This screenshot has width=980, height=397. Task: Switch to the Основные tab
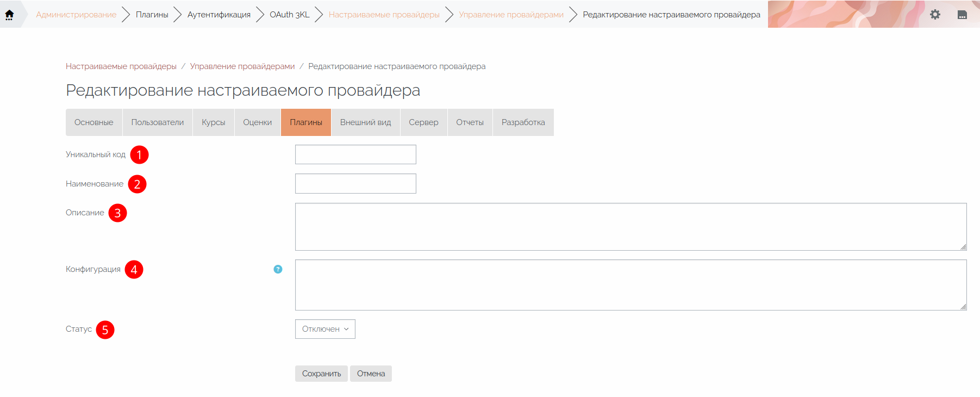click(94, 122)
